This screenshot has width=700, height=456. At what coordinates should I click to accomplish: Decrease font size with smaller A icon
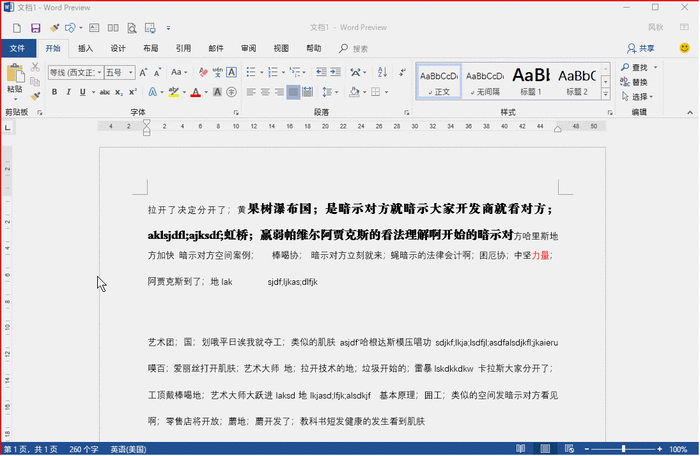tap(158, 72)
